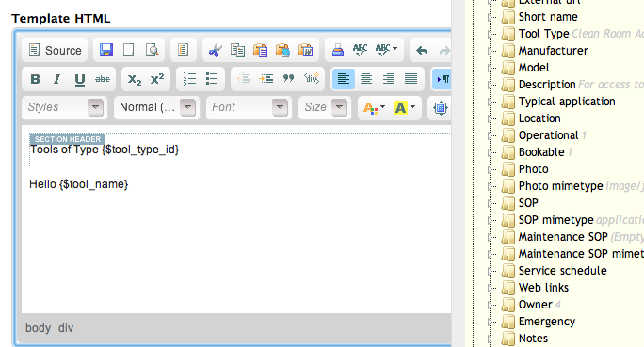Image resolution: width=644 pixels, height=347 pixels.
Task: Click the SOP folder icon
Action: 508,203
